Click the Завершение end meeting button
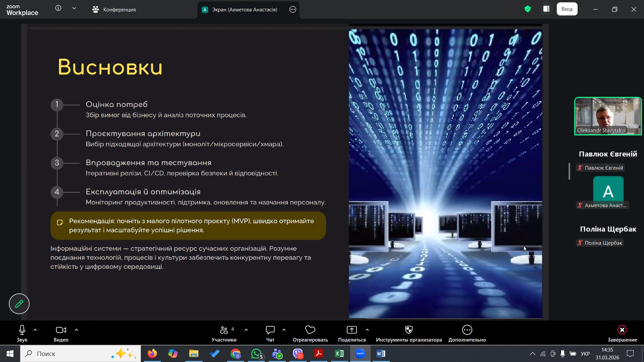The image size is (644, 362). click(x=622, y=334)
